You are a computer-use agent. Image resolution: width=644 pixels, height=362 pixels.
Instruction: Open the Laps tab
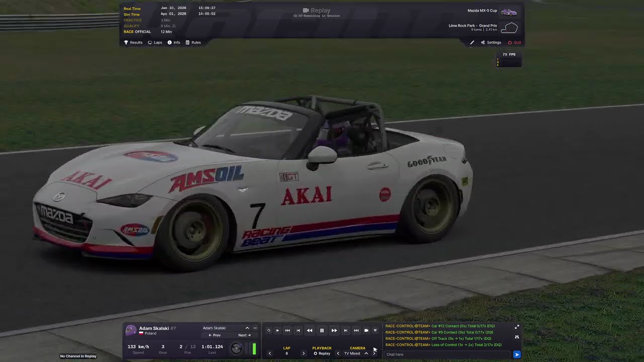point(155,43)
